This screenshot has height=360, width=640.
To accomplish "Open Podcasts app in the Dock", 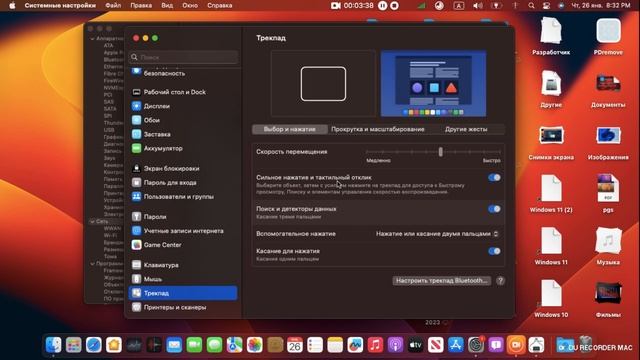I will [x=395, y=345].
